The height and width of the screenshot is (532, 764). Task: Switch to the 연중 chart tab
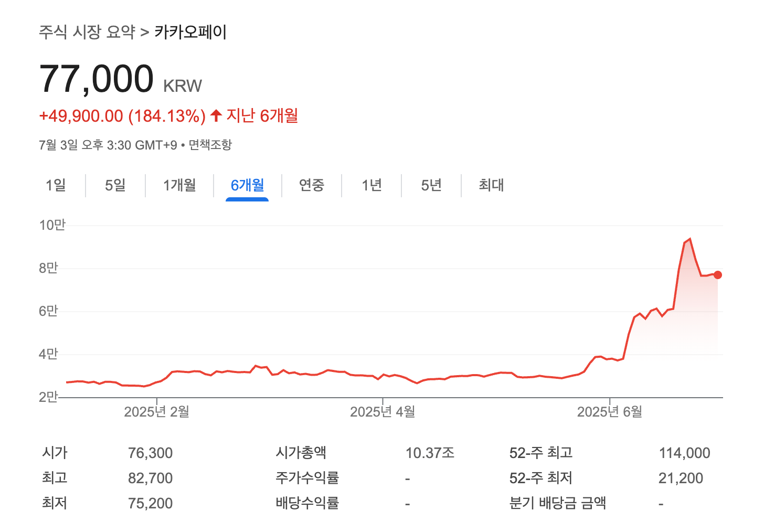[x=312, y=185]
